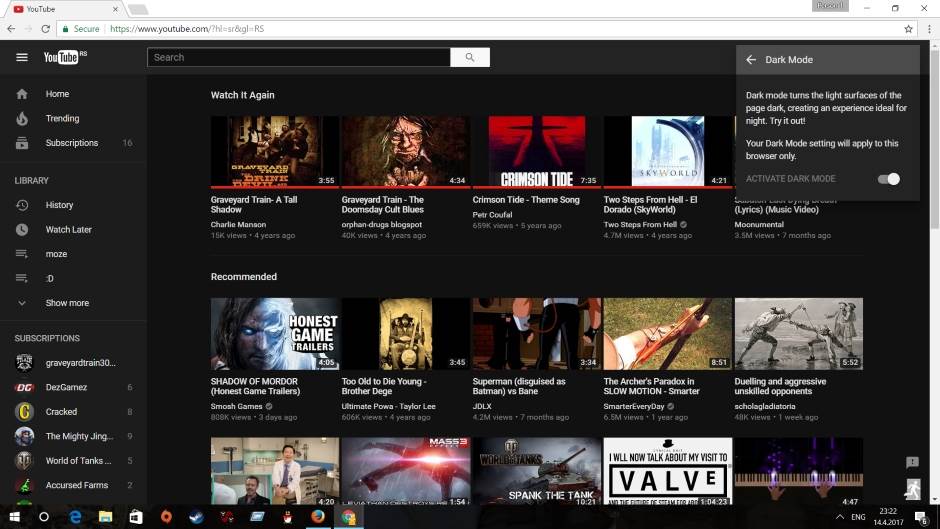Viewport: 940px width, 529px height.
Task: Click the History clock-arrow icon
Action: coord(22,205)
